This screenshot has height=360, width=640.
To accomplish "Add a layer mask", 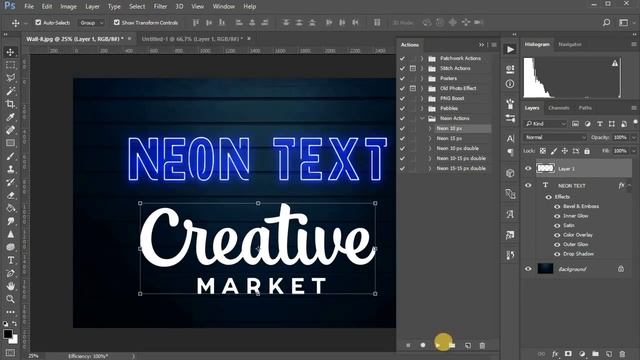I will [x=568, y=353].
